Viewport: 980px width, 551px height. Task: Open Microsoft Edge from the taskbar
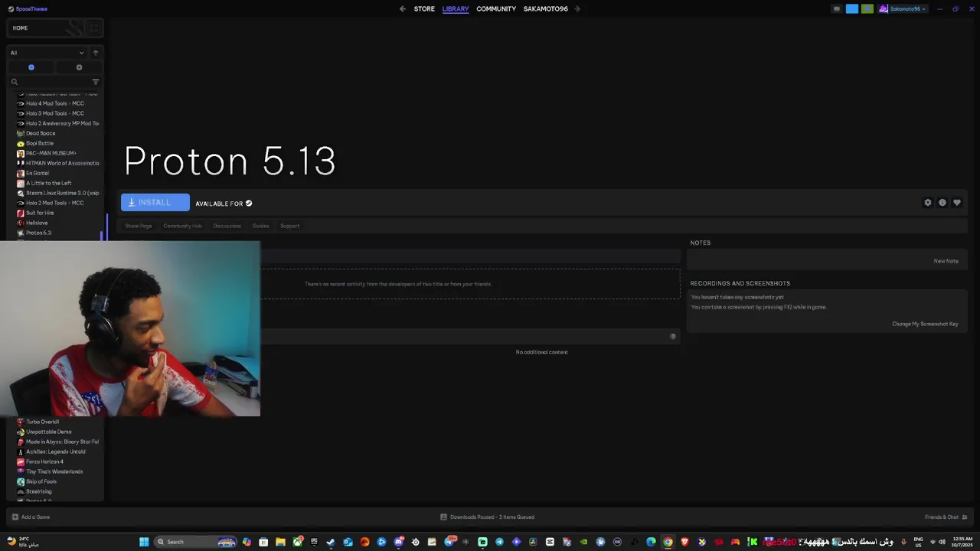point(651,542)
